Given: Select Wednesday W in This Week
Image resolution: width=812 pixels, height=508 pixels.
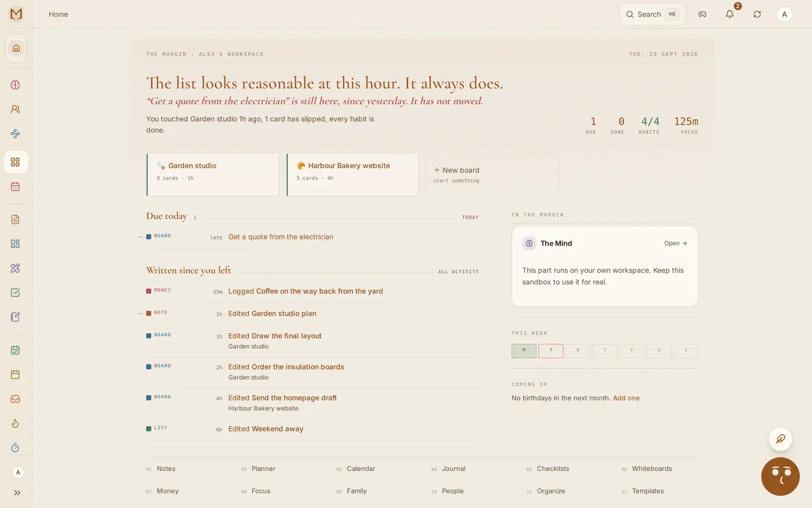Looking at the screenshot, I should [578, 351].
